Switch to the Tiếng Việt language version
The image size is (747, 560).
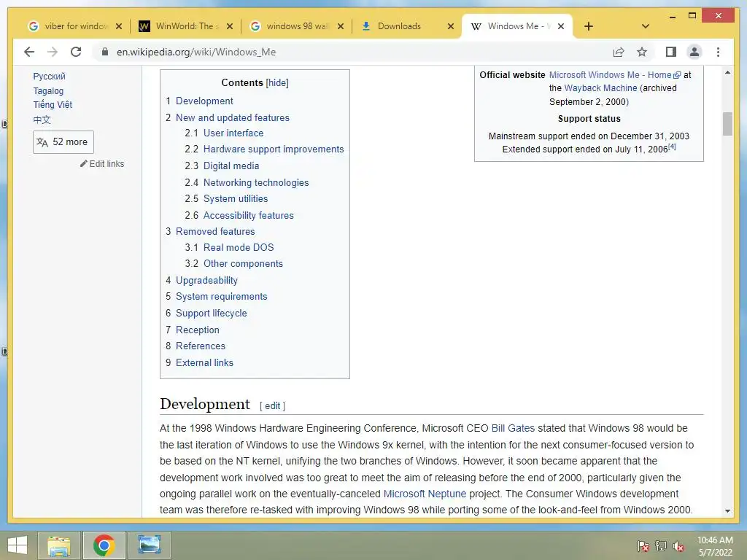coord(53,105)
